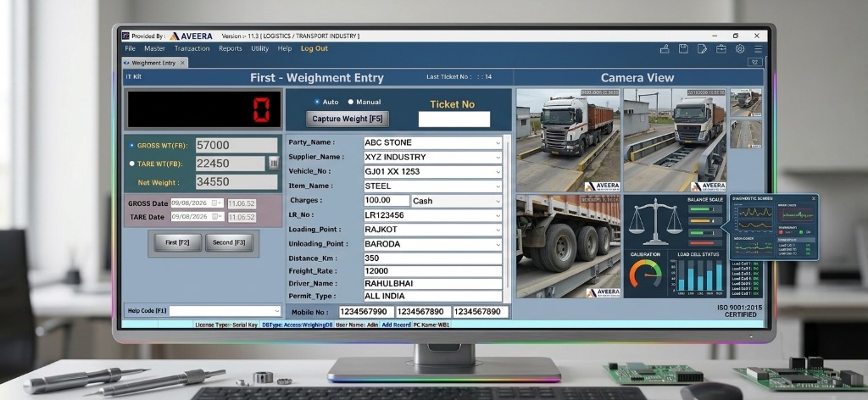Image resolution: width=868 pixels, height=400 pixels.
Task: Click the balance scale graphic
Action: click(655, 222)
